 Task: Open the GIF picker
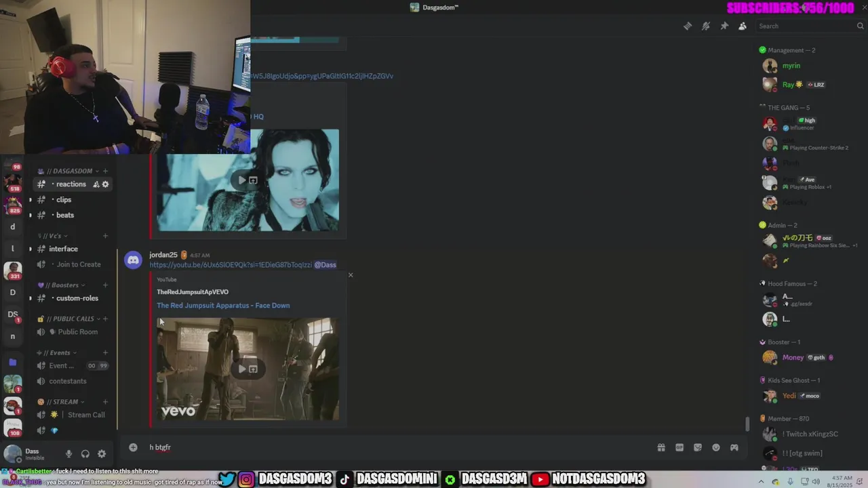[x=679, y=447]
